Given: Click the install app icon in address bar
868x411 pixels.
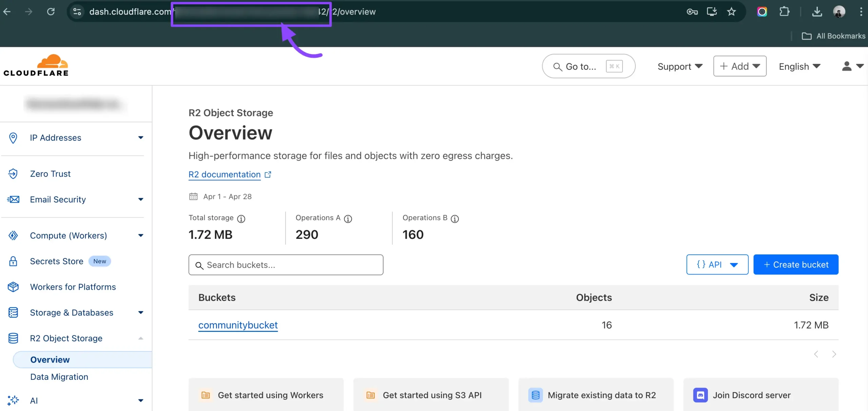Looking at the screenshot, I should (x=712, y=12).
